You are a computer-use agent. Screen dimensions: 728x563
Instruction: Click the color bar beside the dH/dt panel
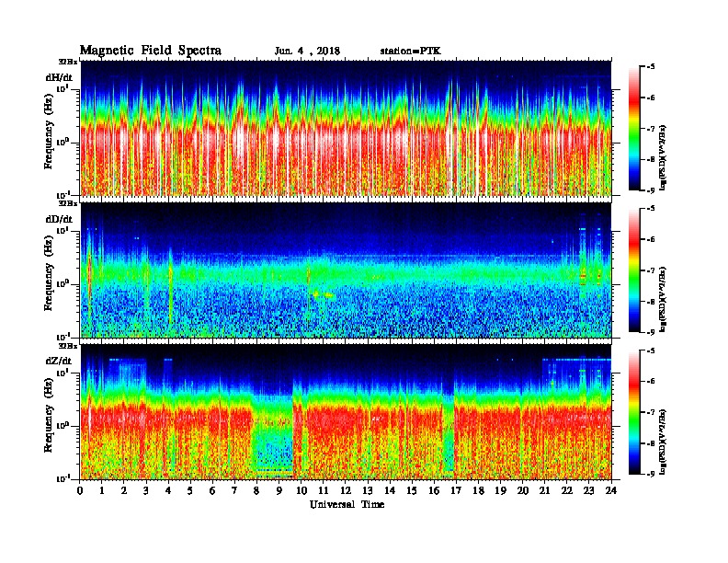634,129
